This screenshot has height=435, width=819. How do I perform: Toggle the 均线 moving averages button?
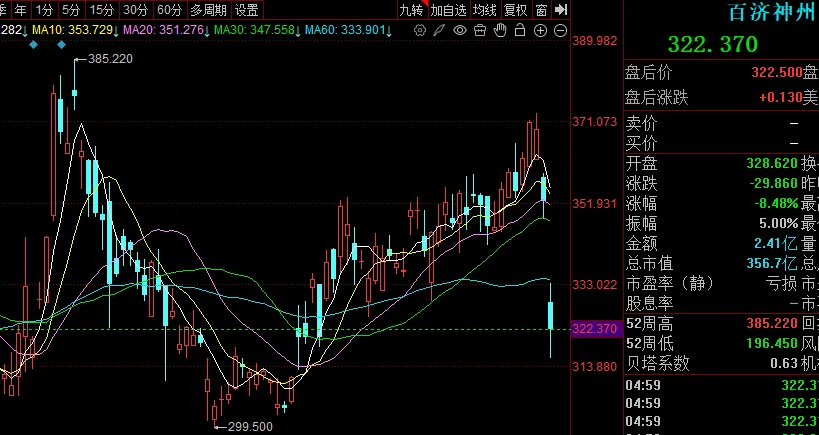pos(484,9)
